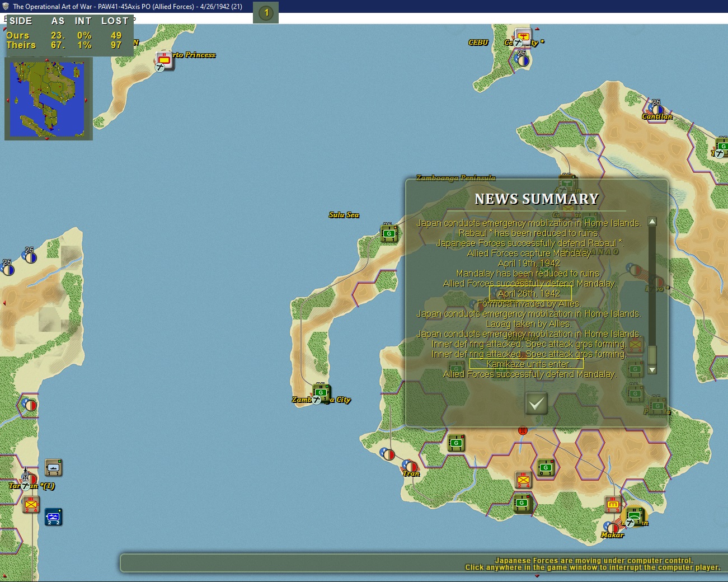Click the 'Allied Forces capture Mandalay.' line

click(529, 254)
